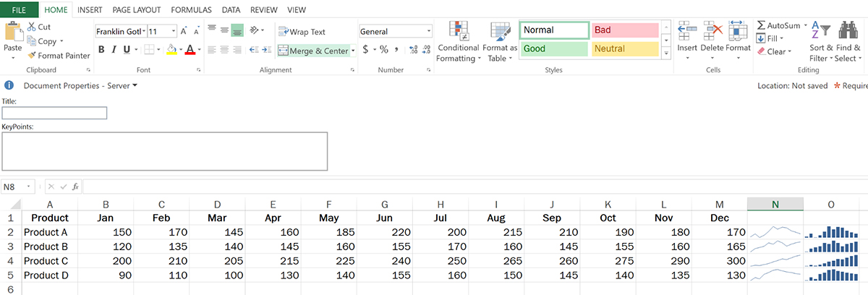The height and width of the screenshot is (295, 868).
Task: Toggle Wrap Text
Action: point(302,32)
